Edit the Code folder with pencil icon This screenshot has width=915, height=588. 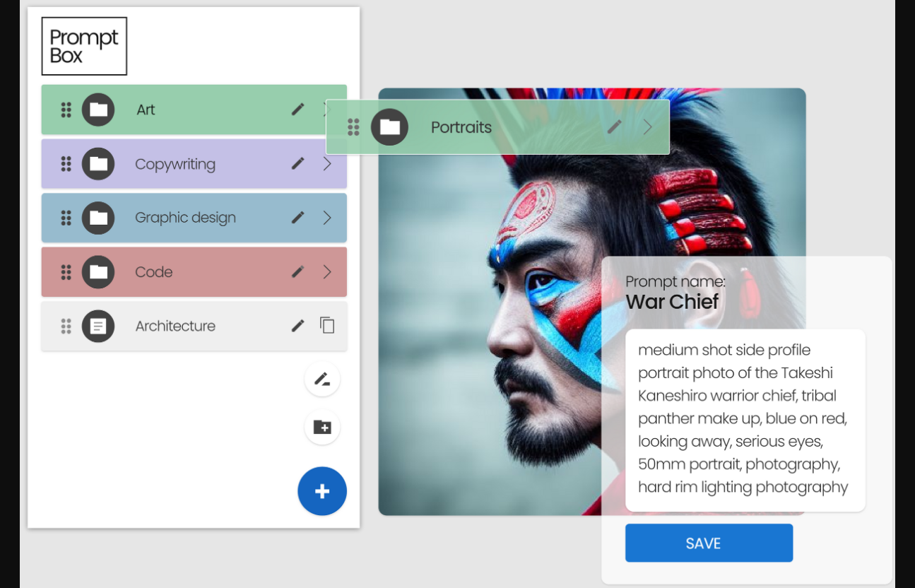pyautogui.click(x=298, y=272)
